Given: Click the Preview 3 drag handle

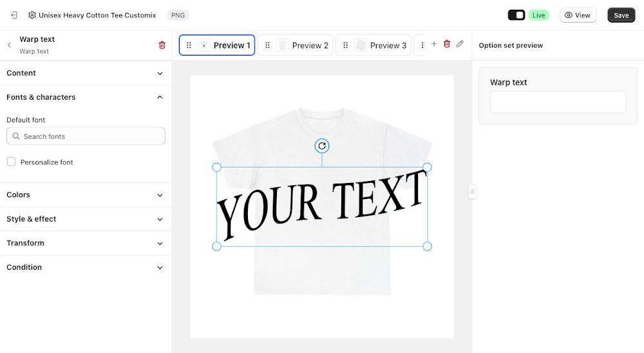Looking at the screenshot, I should coord(345,45).
